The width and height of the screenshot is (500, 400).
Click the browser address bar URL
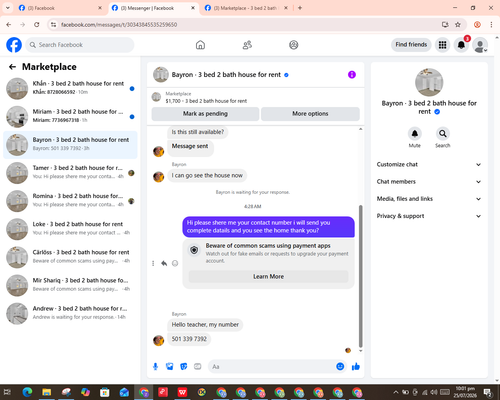click(119, 25)
